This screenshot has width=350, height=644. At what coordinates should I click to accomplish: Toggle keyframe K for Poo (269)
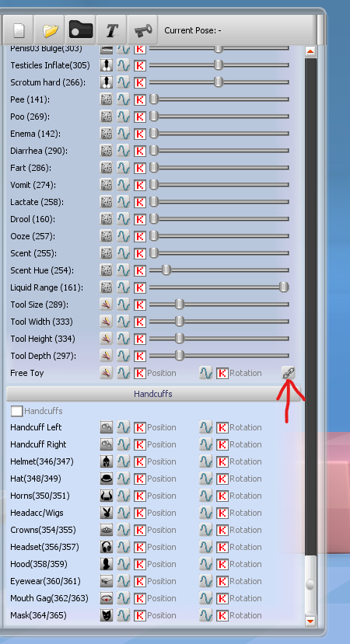click(140, 117)
